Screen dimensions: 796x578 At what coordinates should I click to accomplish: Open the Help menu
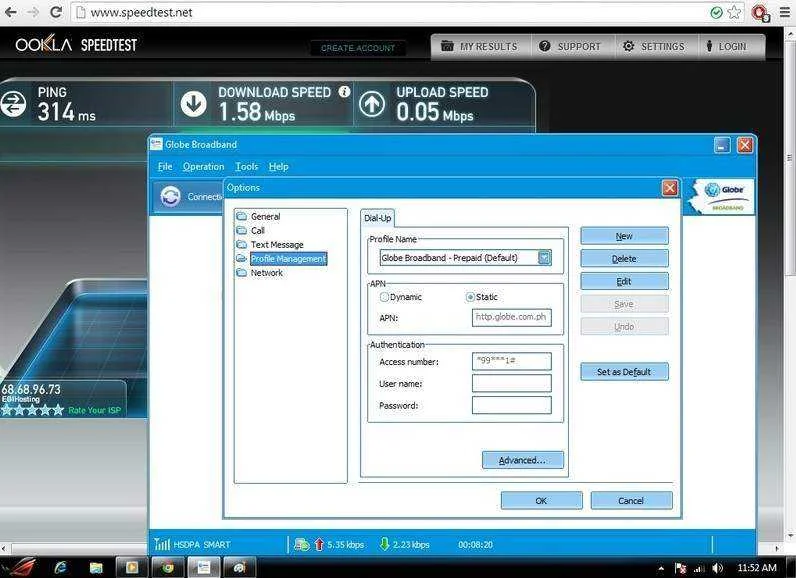click(x=279, y=167)
